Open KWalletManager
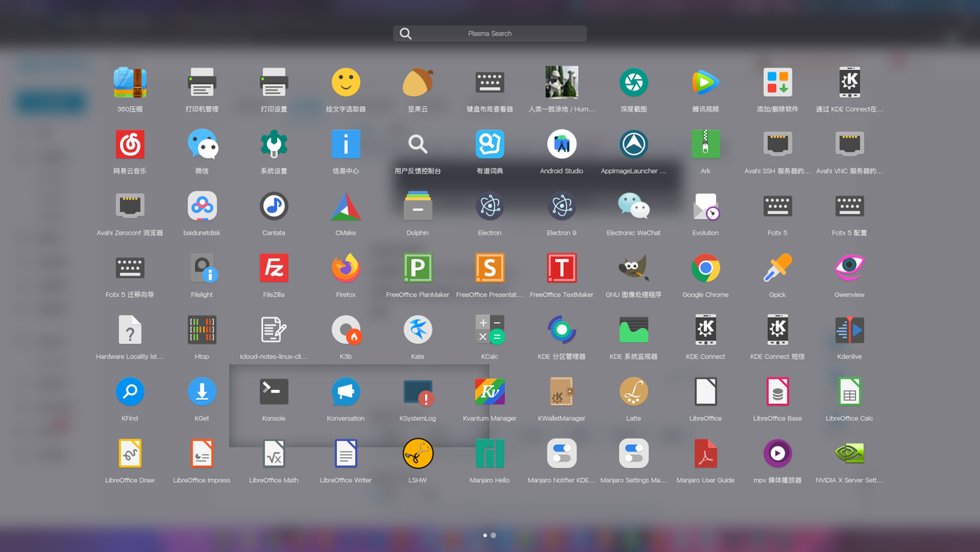980x552 pixels. [x=562, y=392]
